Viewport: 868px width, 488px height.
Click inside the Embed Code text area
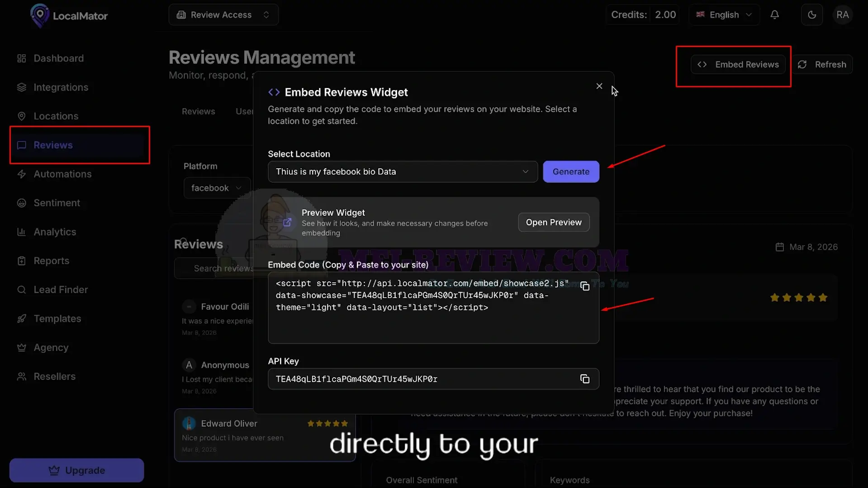433,308
